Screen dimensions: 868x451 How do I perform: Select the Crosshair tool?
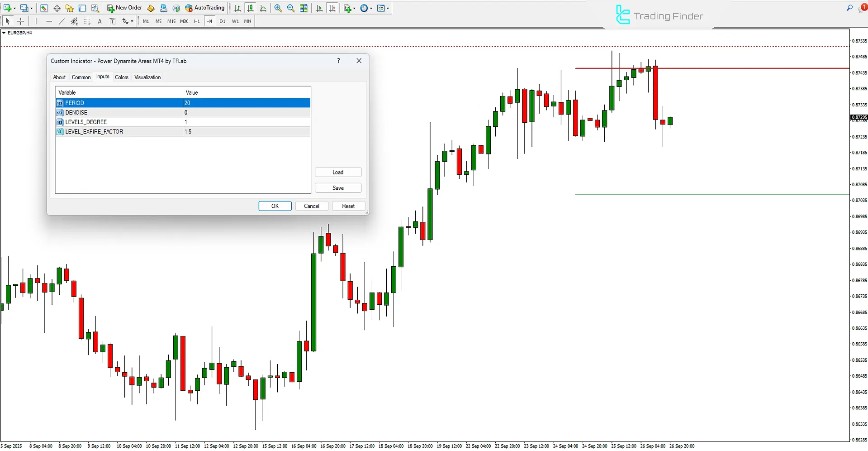21,21
